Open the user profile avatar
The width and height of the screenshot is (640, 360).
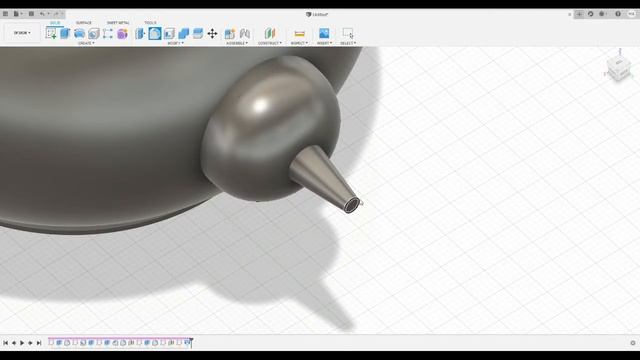(x=631, y=14)
